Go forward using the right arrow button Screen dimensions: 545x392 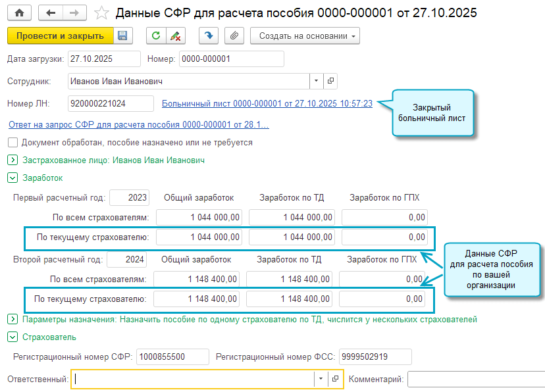point(74,12)
